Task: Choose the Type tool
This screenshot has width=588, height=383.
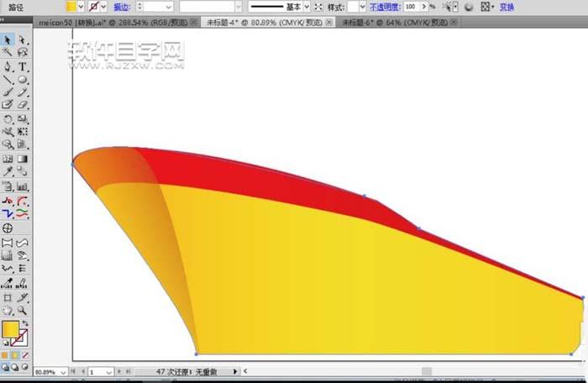Action: [x=22, y=66]
